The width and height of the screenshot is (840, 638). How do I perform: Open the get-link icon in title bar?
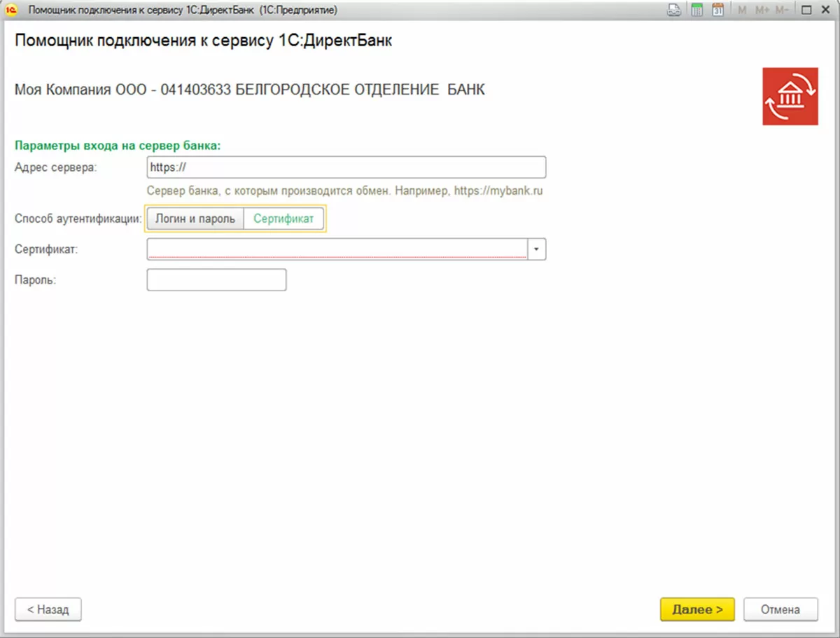pyautogui.click(x=673, y=11)
